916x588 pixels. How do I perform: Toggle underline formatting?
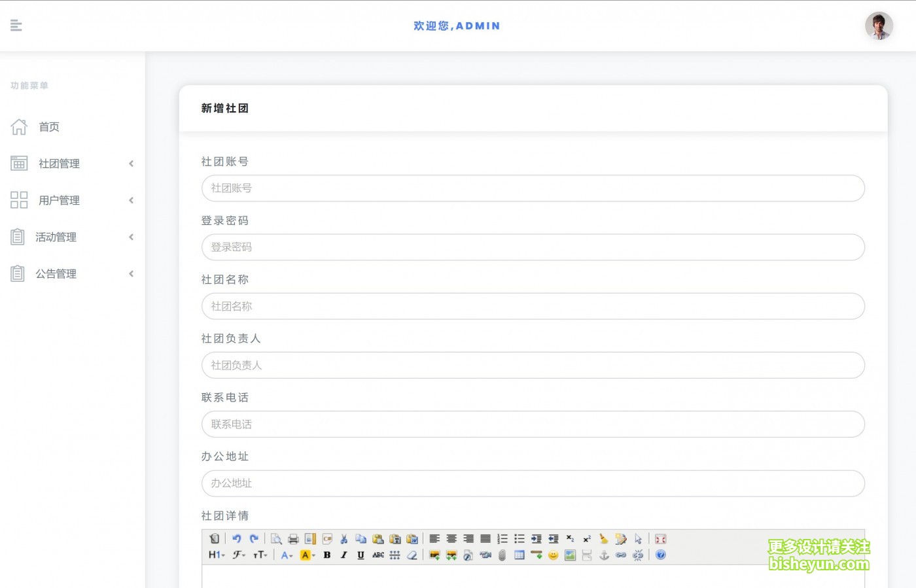[361, 555]
